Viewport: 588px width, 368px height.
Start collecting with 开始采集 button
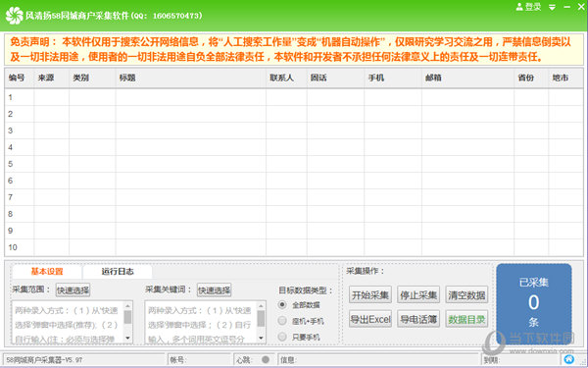(370, 294)
